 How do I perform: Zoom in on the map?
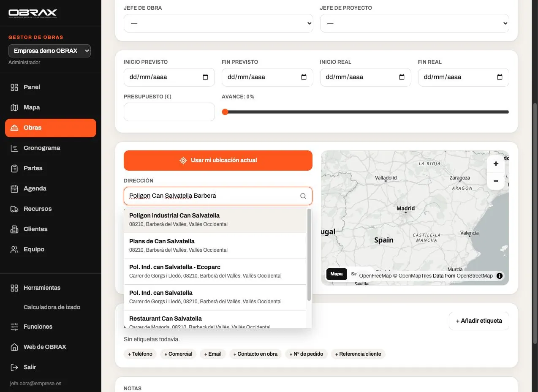pyautogui.click(x=496, y=164)
